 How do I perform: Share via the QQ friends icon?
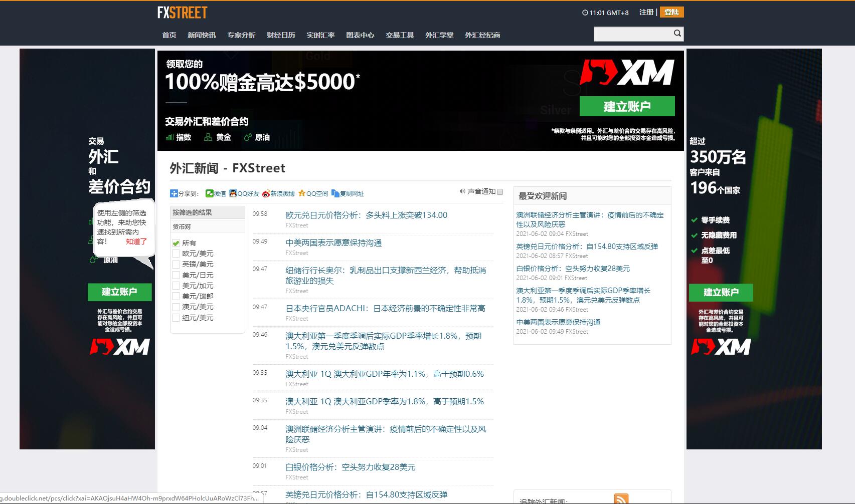pos(233,193)
